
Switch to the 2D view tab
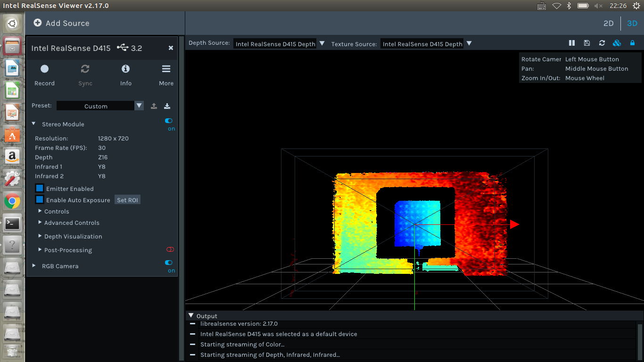[x=608, y=23]
